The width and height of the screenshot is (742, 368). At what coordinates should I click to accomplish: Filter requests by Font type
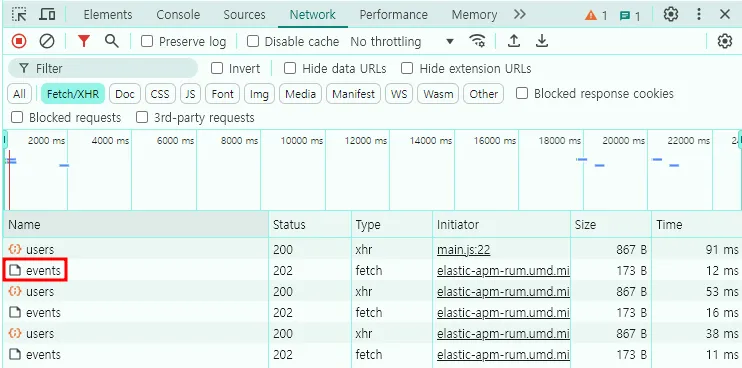point(222,94)
